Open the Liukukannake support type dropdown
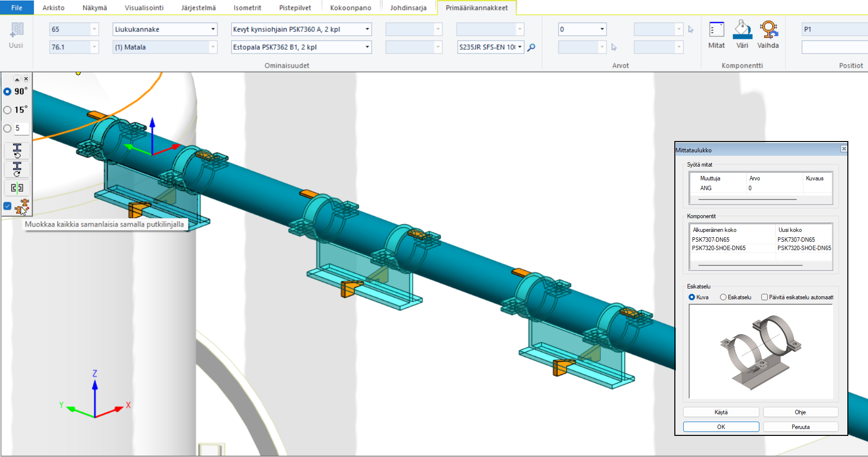 click(213, 29)
